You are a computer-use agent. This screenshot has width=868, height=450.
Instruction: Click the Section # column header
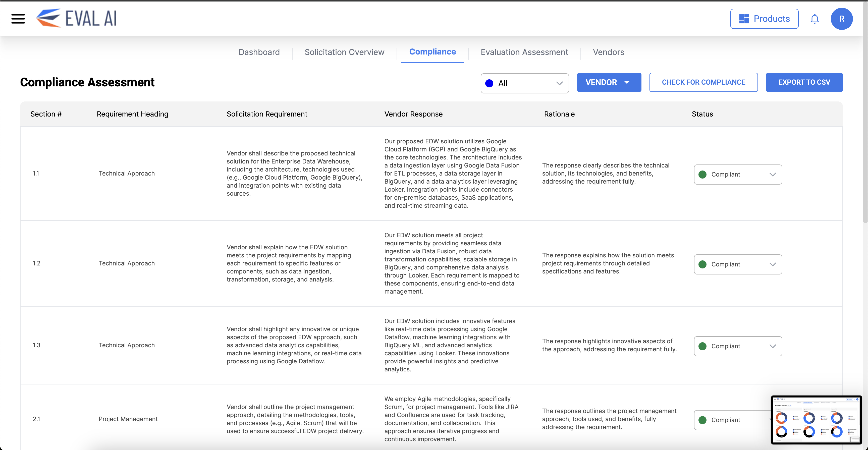click(x=46, y=114)
